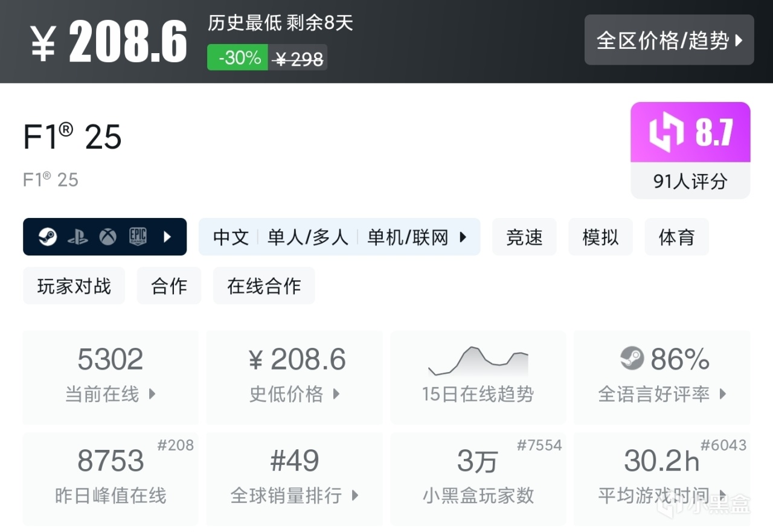
Task: Click the Steam platform icon
Action: tap(48, 237)
